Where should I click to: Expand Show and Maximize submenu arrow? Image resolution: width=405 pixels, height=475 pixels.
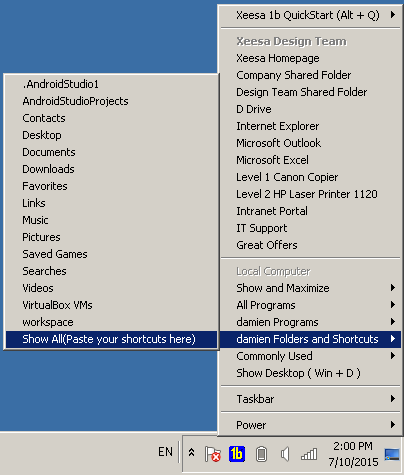tap(393, 288)
